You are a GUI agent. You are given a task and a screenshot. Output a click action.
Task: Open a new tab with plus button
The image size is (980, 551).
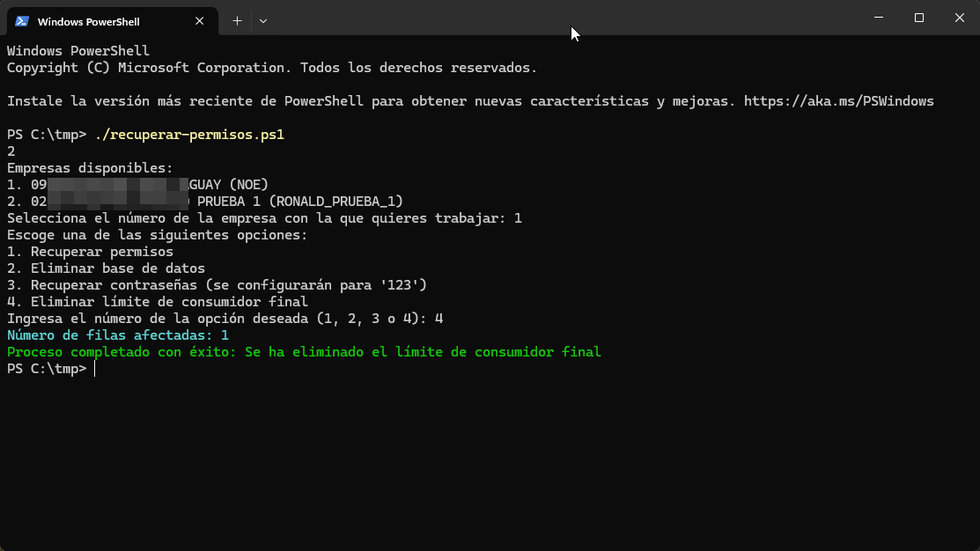click(x=237, y=20)
